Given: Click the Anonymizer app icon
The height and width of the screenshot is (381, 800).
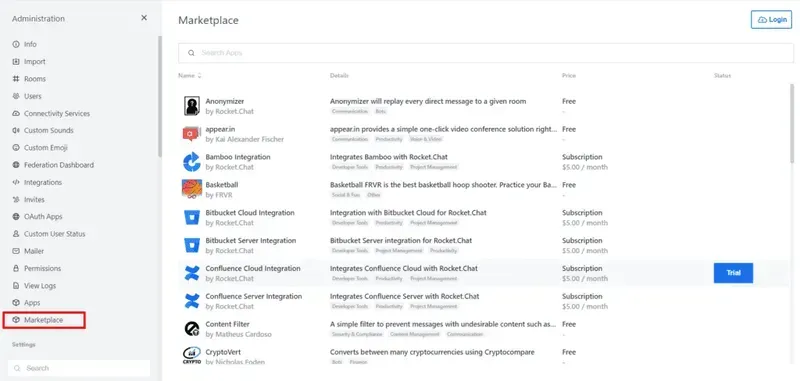Looking at the screenshot, I should point(192,106).
